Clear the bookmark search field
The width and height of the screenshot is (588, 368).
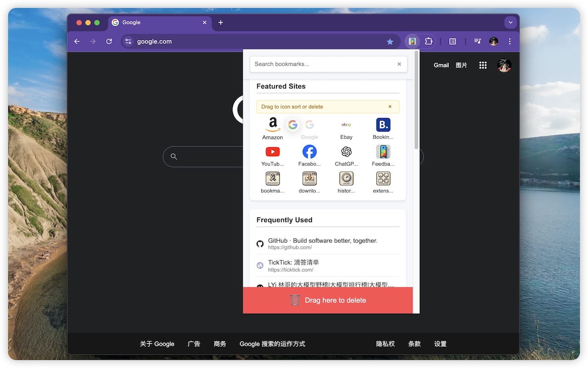tap(399, 64)
